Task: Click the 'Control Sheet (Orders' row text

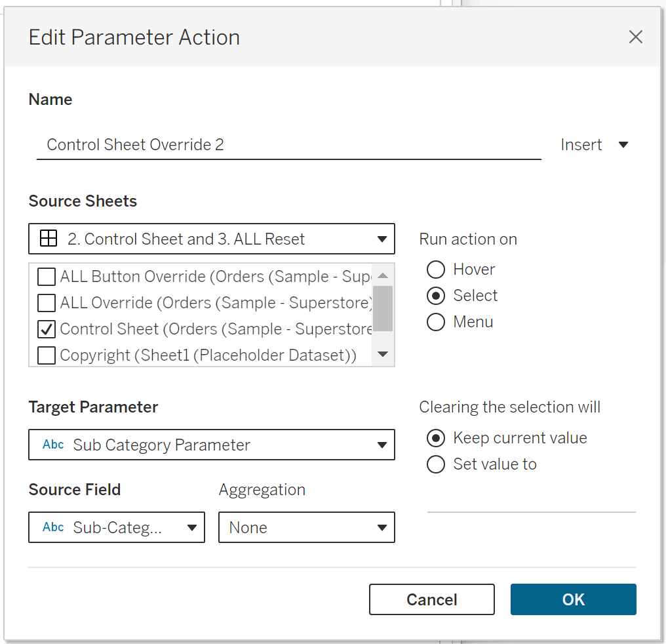Action: tap(216, 329)
